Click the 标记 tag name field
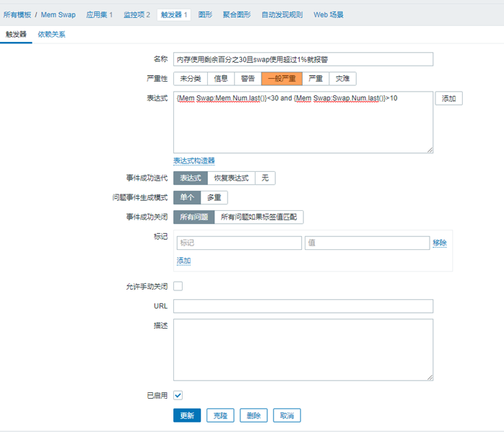504x432 pixels. coord(239,243)
